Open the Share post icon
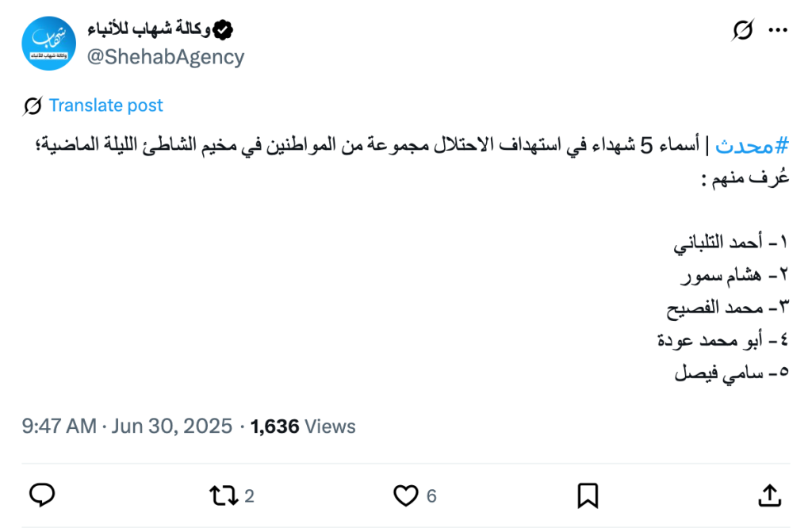This screenshot has height=528, width=812. coord(769,496)
